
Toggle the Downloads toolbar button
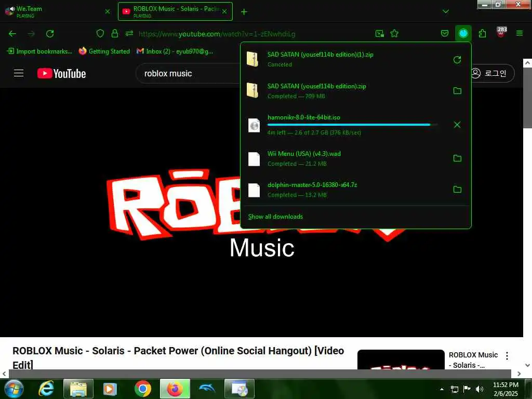tap(463, 33)
